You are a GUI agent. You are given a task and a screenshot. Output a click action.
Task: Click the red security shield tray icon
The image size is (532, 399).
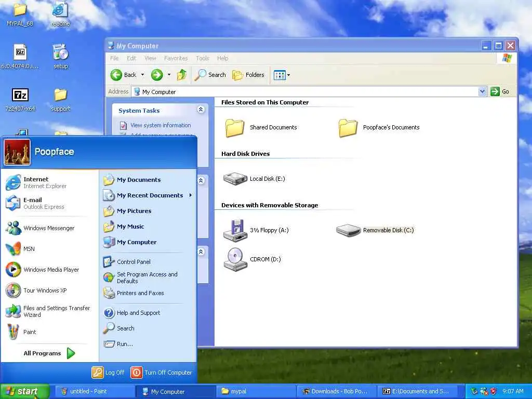494,391
